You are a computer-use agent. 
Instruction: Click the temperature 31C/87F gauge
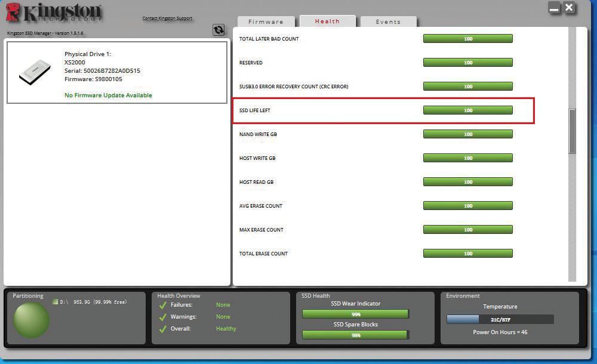(x=500, y=319)
